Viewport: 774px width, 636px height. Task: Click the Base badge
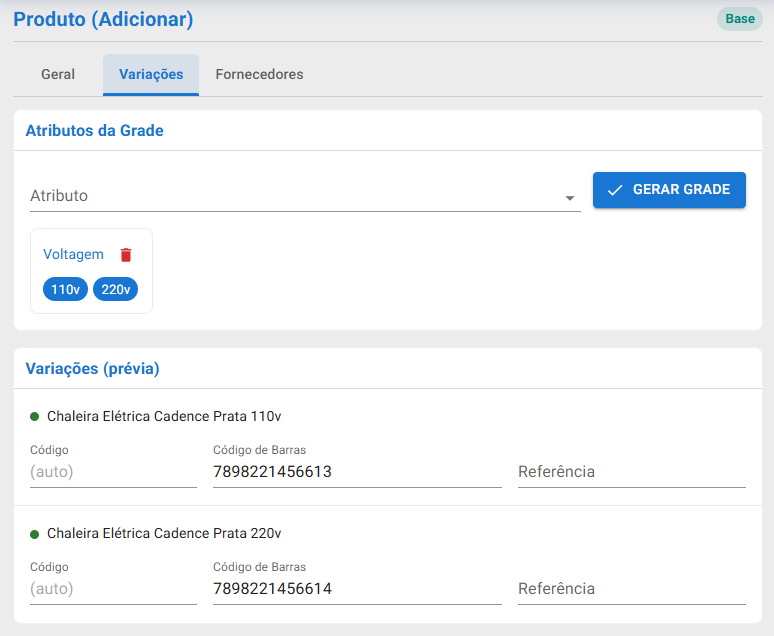739,19
